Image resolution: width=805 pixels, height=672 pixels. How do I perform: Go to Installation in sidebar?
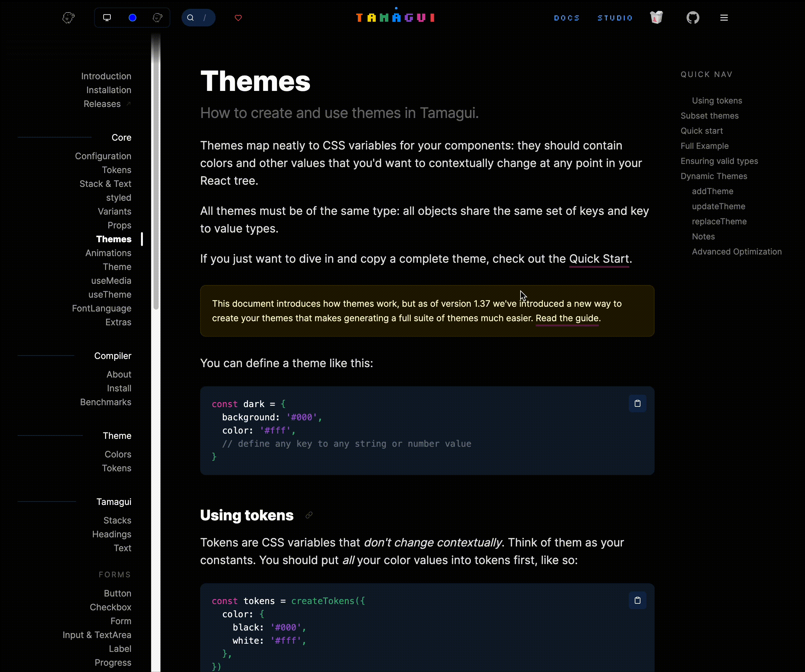pyautogui.click(x=109, y=90)
